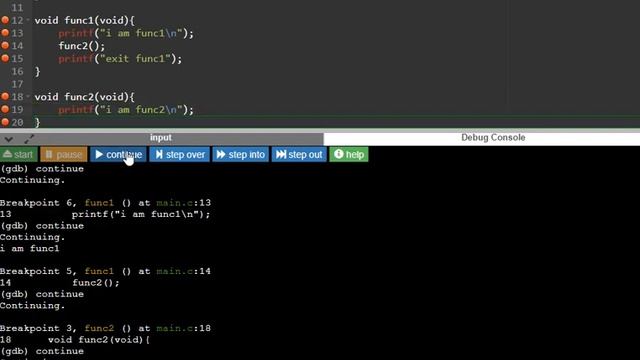Image resolution: width=640 pixels, height=360 pixels.
Task: Click 'i am func1' console output
Action: click(30, 249)
